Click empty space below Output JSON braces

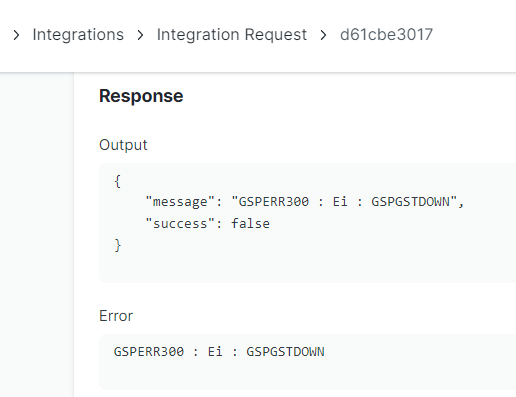pos(300,268)
